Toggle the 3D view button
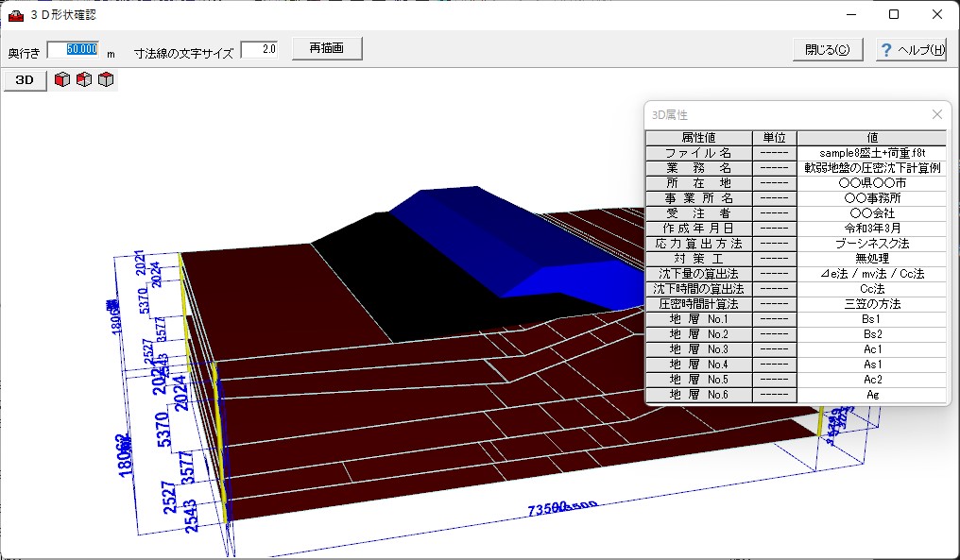The height and width of the screenshot is (560, 960). (x=25, y=80)
